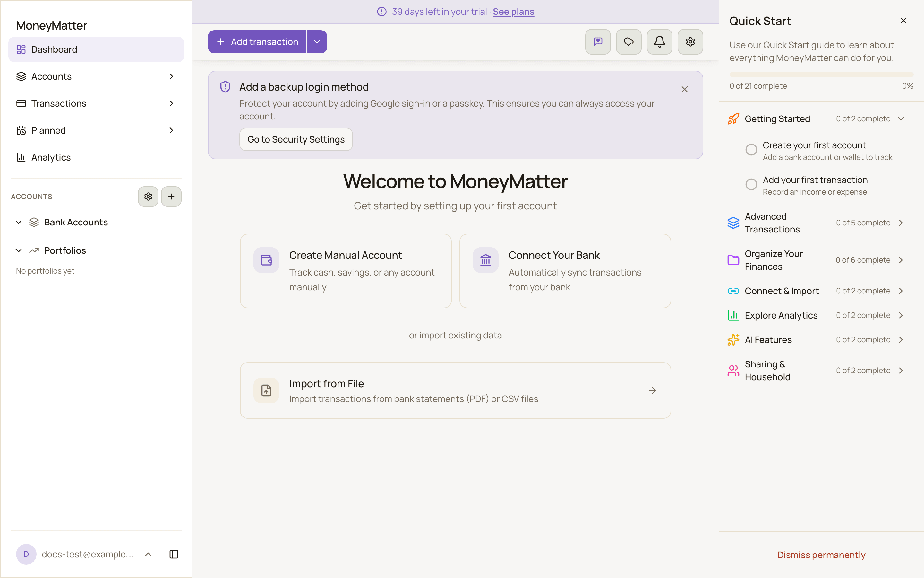Collapse the sidebar with the panel icon

tap(174, 554)
